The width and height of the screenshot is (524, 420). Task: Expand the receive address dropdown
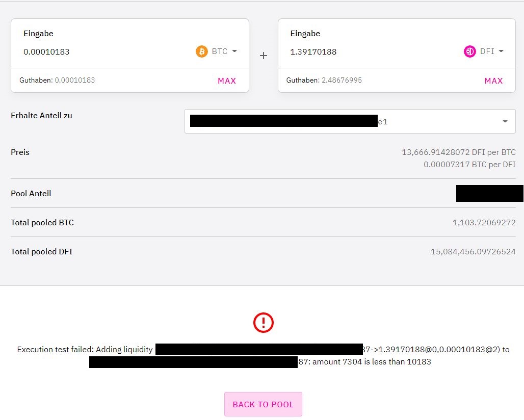(x=505, y=121)
